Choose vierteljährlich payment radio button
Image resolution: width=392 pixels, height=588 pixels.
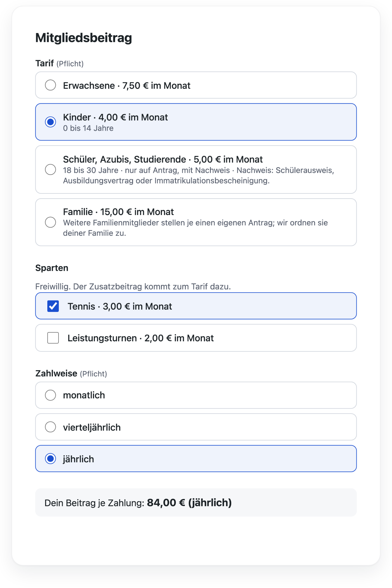click(50, 427)
